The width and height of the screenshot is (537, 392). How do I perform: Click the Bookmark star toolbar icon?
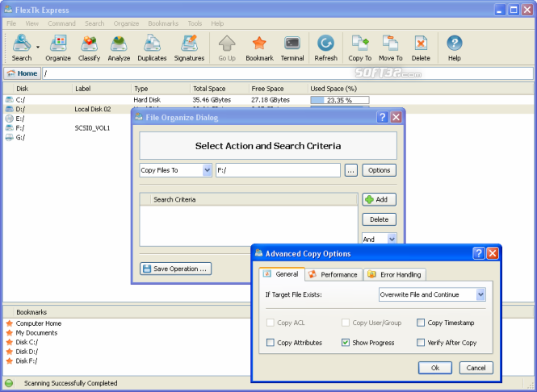click(259, 44)
